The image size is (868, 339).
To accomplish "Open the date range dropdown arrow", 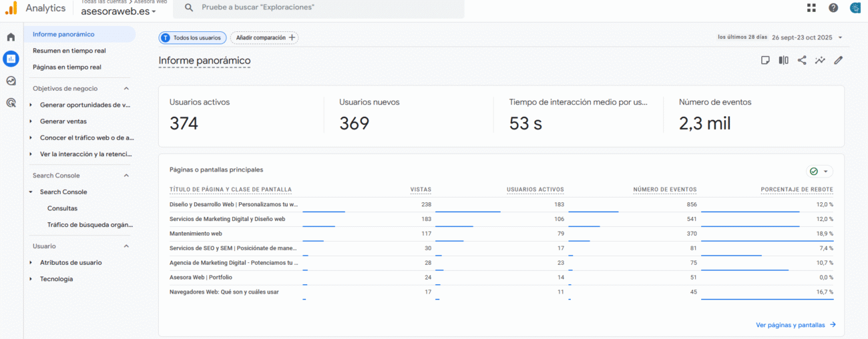I will [841, 38].
